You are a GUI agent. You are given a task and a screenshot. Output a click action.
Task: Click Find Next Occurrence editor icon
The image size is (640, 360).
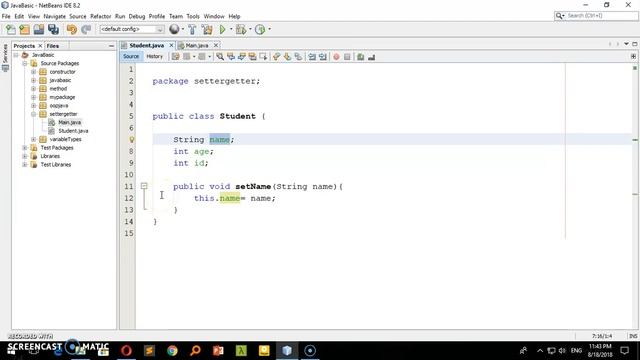pyautogui.click(x=242, y=57)
